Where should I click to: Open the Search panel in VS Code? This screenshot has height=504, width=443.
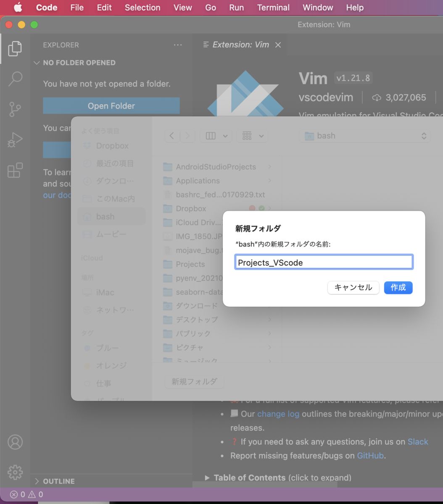click(x=15, y=79)
